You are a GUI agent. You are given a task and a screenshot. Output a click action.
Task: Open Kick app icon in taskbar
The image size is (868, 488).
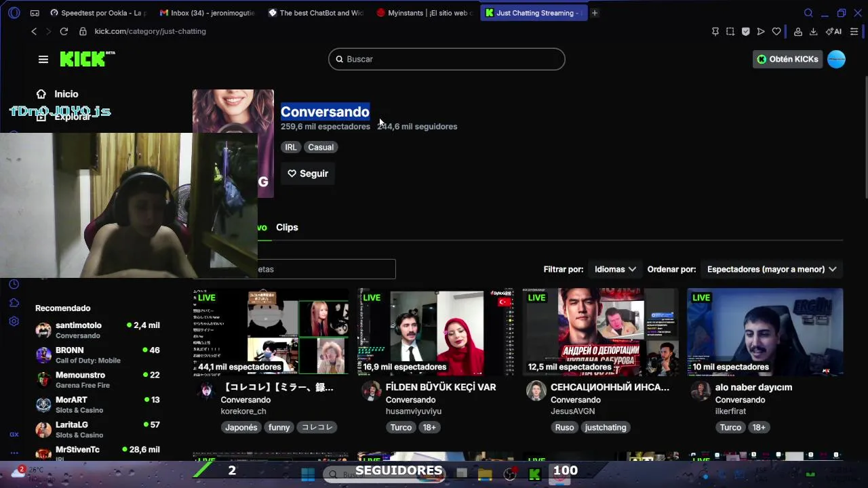pos(534,474)
